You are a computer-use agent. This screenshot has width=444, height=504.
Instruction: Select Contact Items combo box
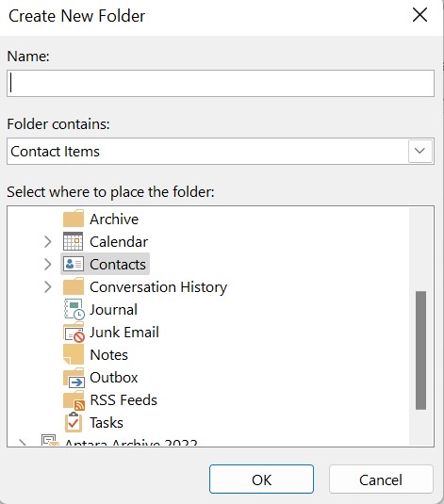click(x=221, y=151)
